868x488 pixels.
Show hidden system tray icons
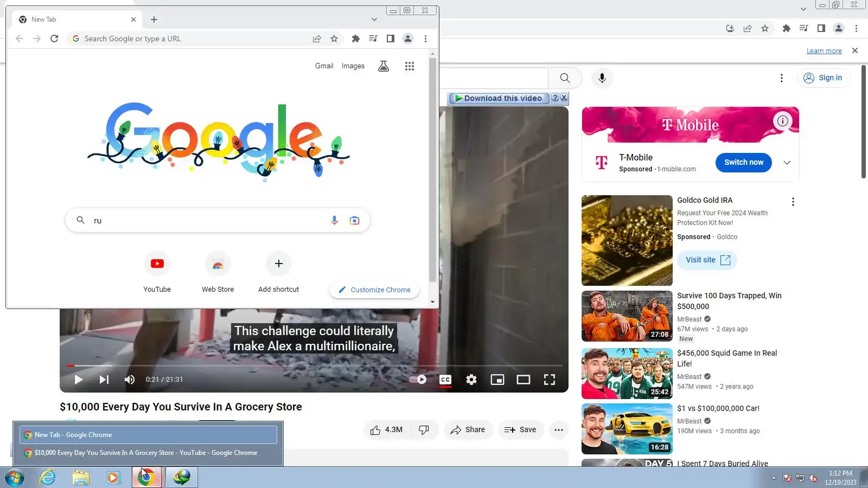[774, 478]
